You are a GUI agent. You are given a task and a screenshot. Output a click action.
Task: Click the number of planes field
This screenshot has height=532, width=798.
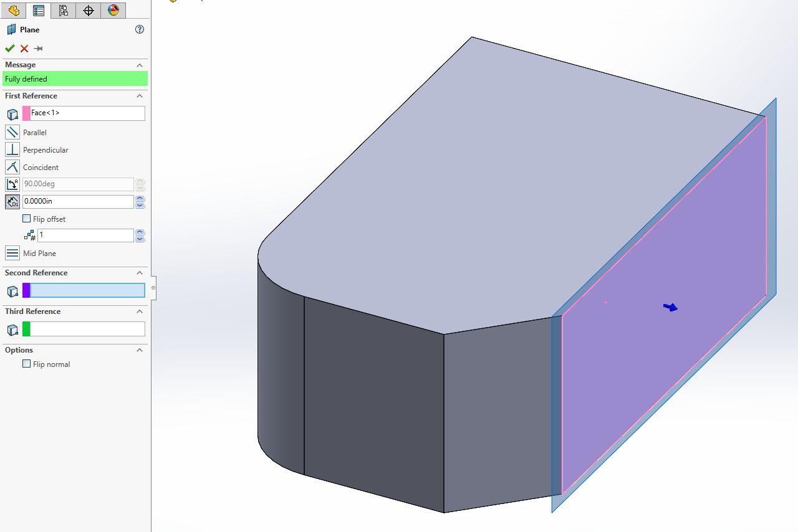85,235
